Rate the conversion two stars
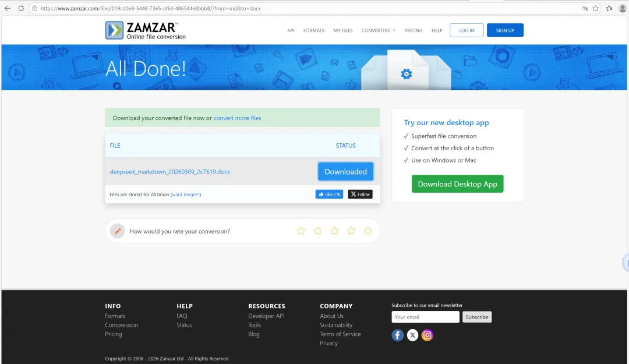The image size is (629, 364). [318, 231]
